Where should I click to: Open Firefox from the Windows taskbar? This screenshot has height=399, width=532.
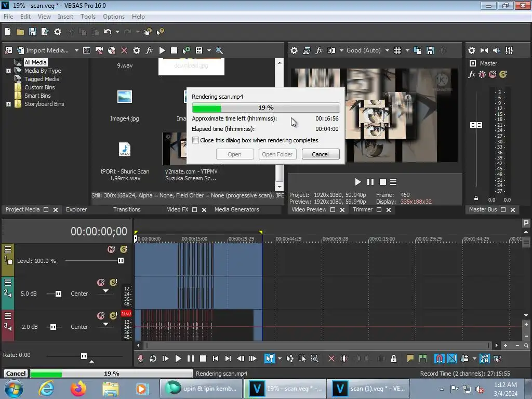point(79,389)
